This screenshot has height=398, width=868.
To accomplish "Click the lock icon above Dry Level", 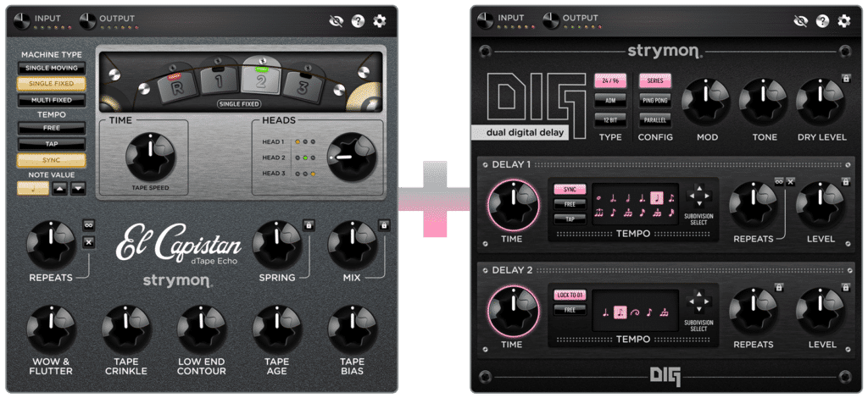I will click(x=846, y=79).
